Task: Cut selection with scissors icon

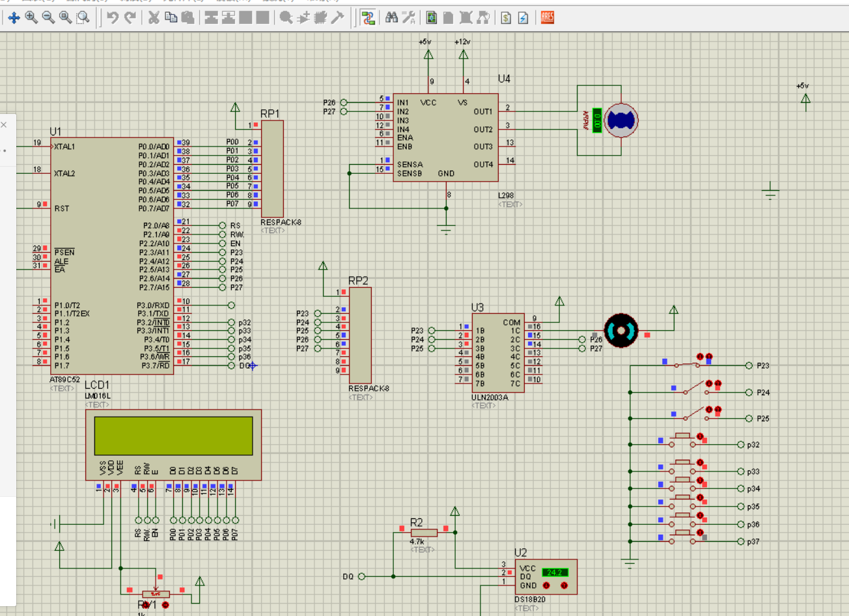Action: pos(154,18)
